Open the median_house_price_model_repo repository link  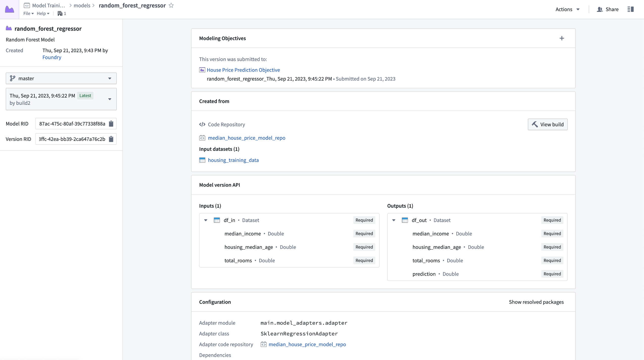pos(246,137)
